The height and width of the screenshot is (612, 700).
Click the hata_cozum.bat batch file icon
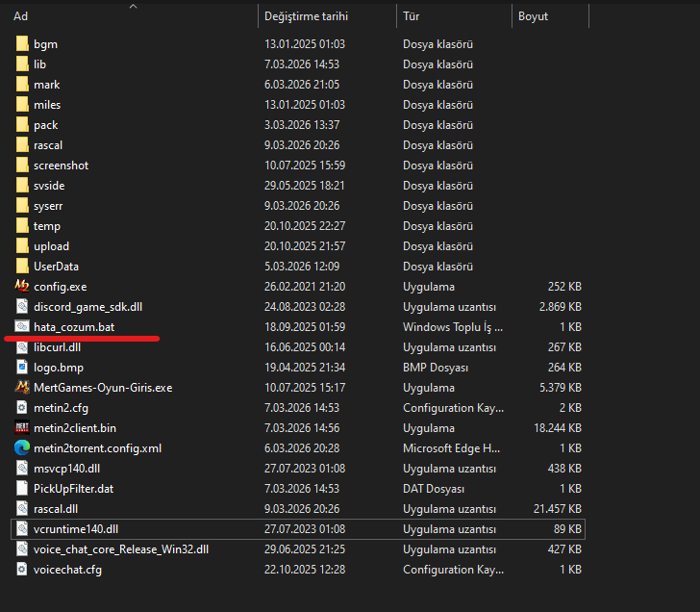[22, 326]
